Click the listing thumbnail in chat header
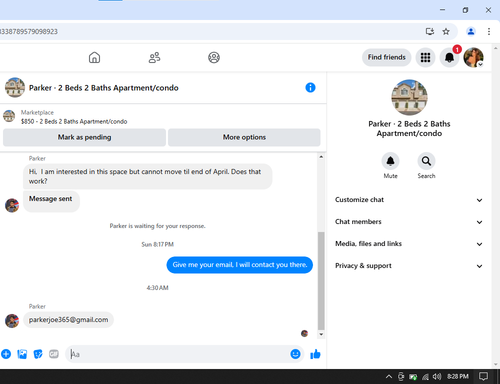 pos(15,88)
